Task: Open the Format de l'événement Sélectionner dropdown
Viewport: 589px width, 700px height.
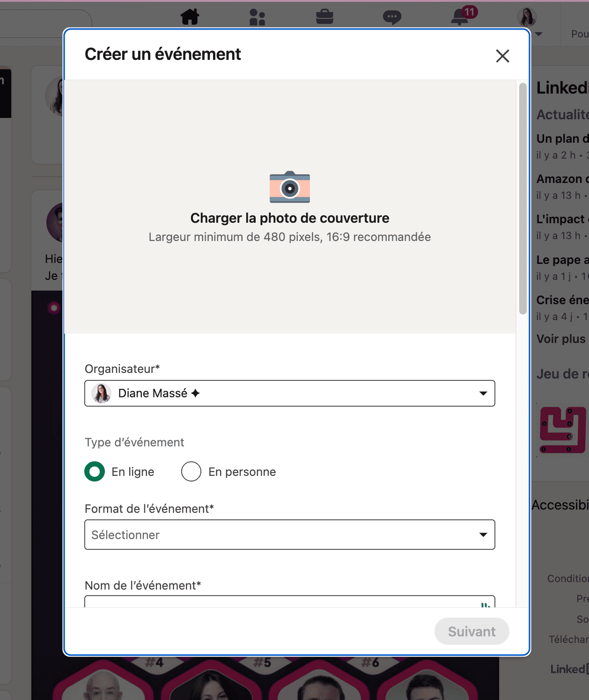Action: tap(290, 535)
